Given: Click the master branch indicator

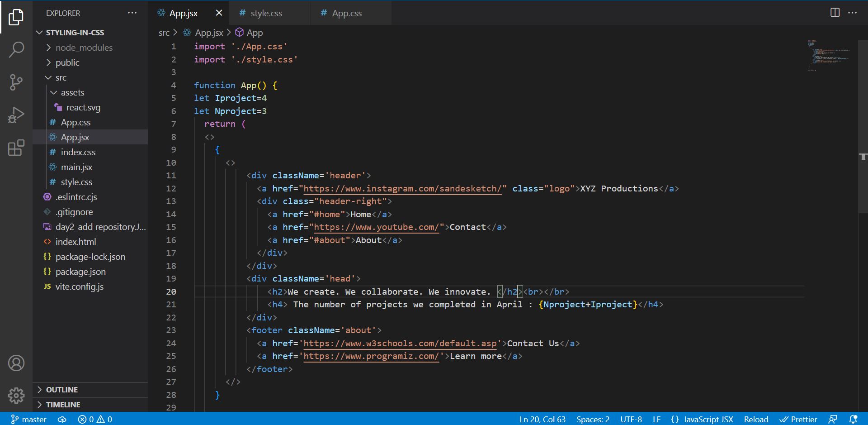Looking at the screenshot, I should (28, 420).
